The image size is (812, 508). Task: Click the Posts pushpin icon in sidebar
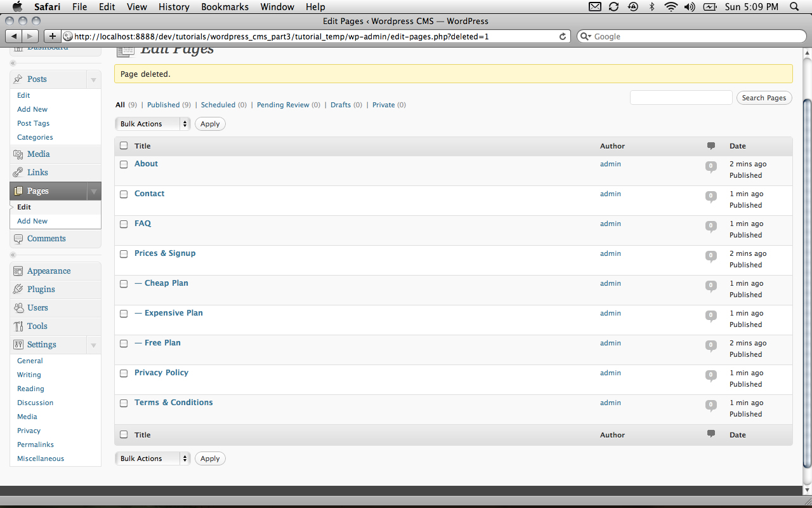coord(18,79)
